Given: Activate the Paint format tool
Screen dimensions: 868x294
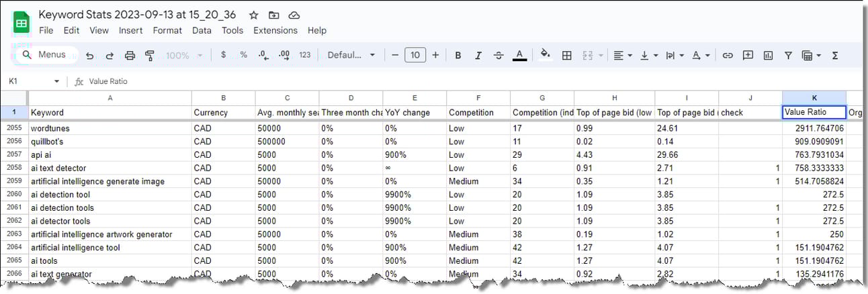Looking at the screenshot, I should point(150,55).
